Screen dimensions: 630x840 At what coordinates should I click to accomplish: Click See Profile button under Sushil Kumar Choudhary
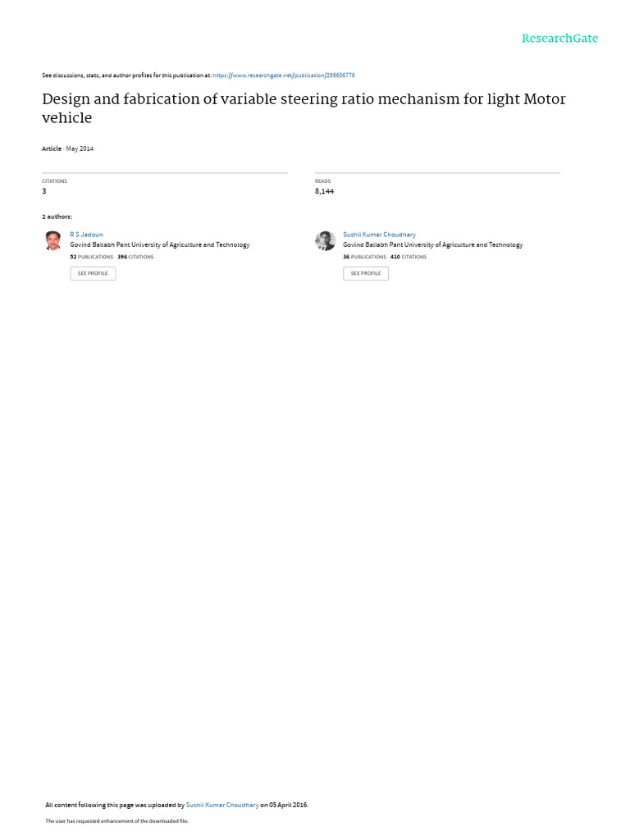tap(366, 273)
